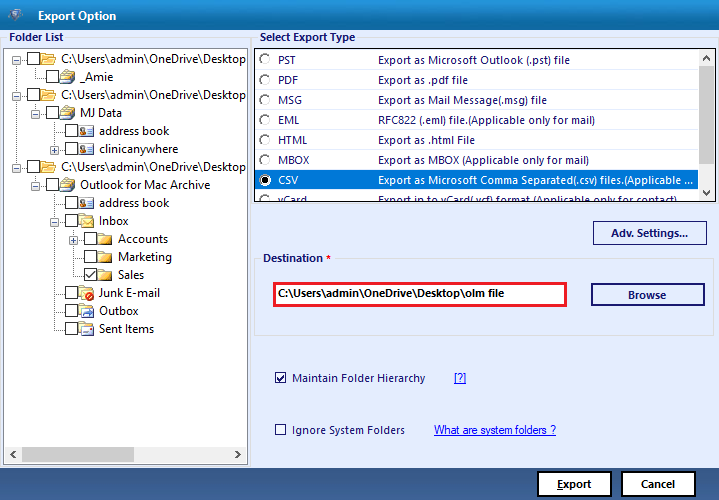This screenshot has height=500, width=719.
Task: Click export type list scroll up arrow
Action: point(707,58)
